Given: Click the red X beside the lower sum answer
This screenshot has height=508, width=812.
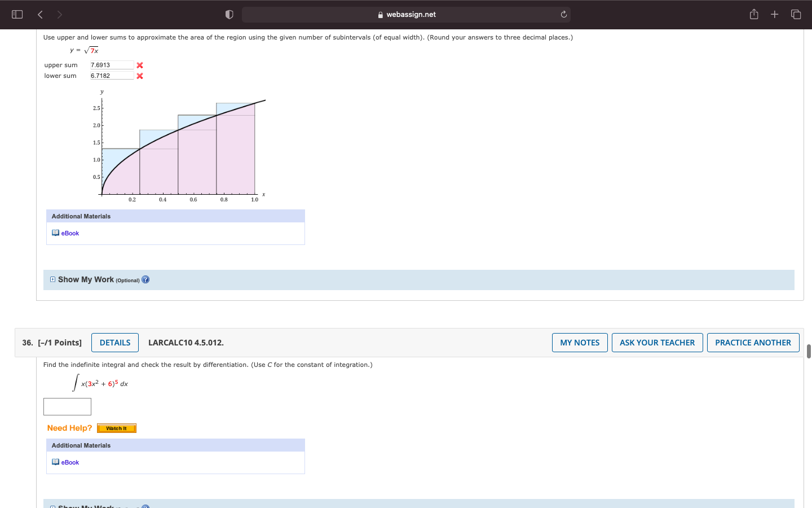Looking at the screenshot, I should (139, 76).
